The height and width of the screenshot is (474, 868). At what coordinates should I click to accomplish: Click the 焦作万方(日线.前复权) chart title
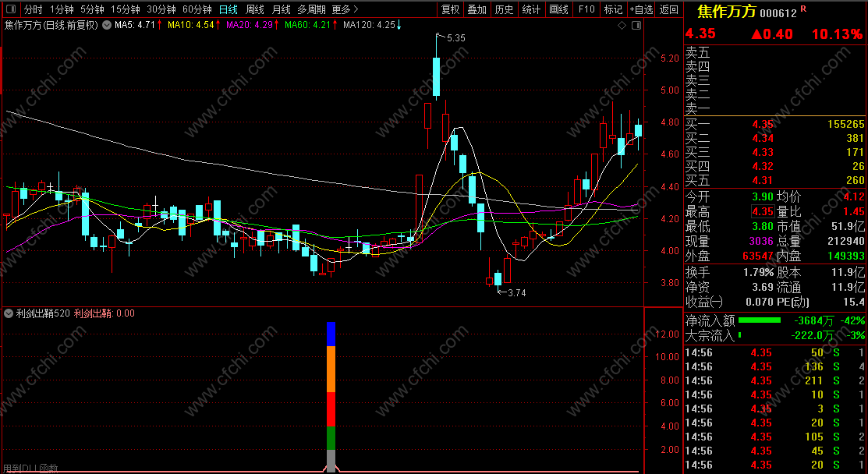click(51, 25)
